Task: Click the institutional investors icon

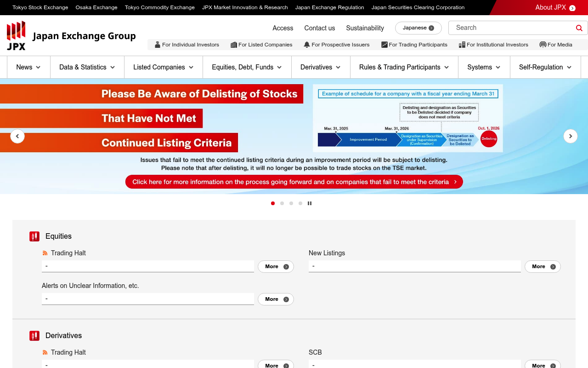Action: click(462, 45)
